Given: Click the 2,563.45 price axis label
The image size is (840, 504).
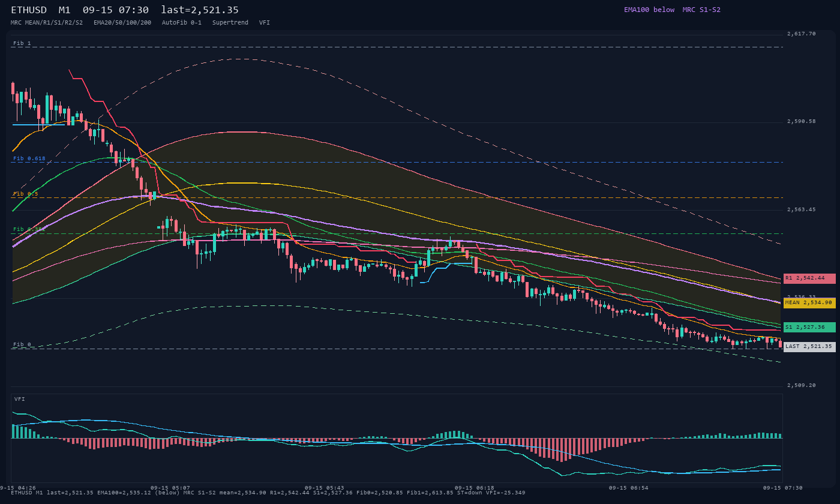Looking at the screenshot, I should [x=802, y=209].
